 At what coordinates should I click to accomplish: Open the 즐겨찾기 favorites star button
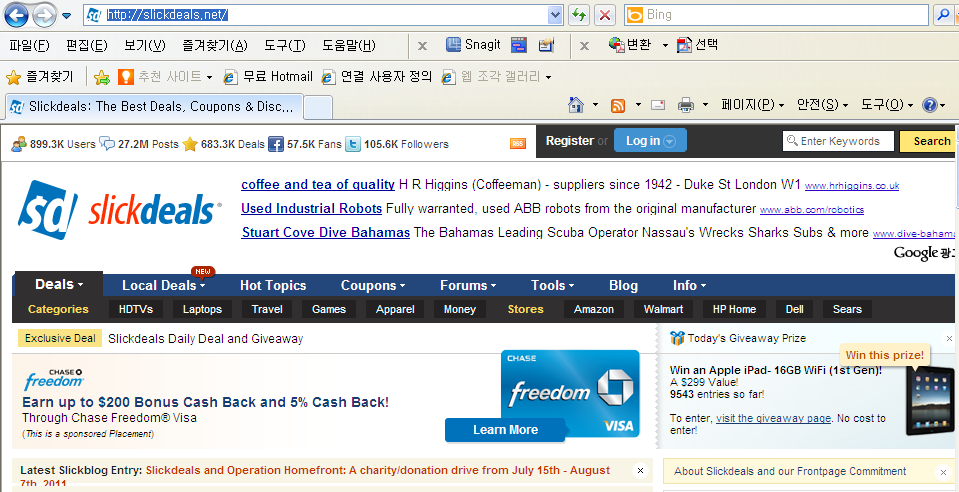(x=39, y=76)
